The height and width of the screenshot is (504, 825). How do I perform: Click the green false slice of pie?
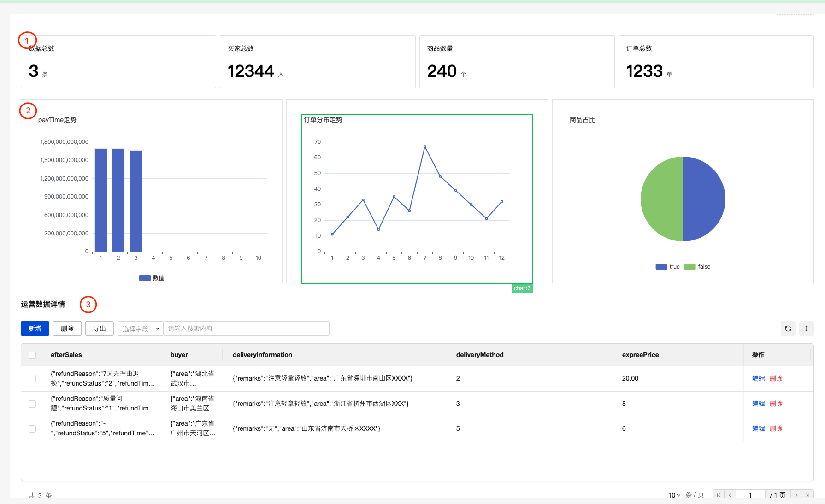(x=662, y=199)
